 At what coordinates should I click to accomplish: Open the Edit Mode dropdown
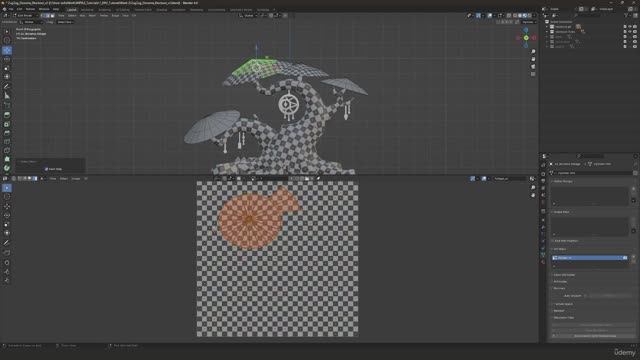coord(25,16)
